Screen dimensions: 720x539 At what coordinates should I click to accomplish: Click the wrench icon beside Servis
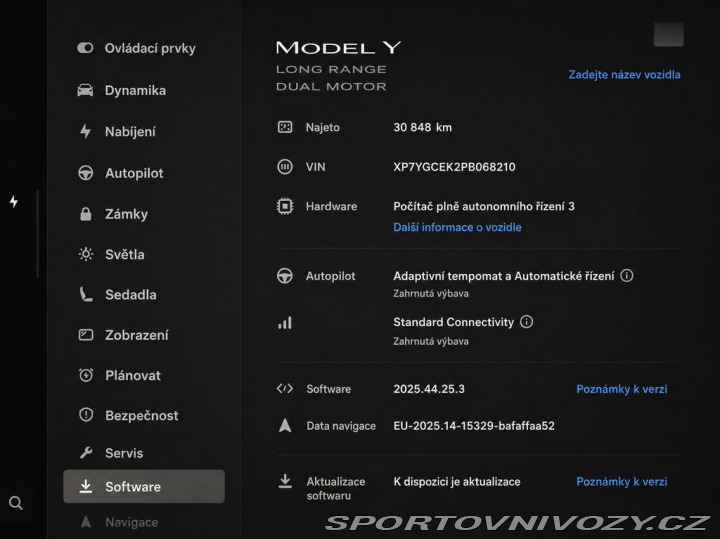click(x=85, y=453)
